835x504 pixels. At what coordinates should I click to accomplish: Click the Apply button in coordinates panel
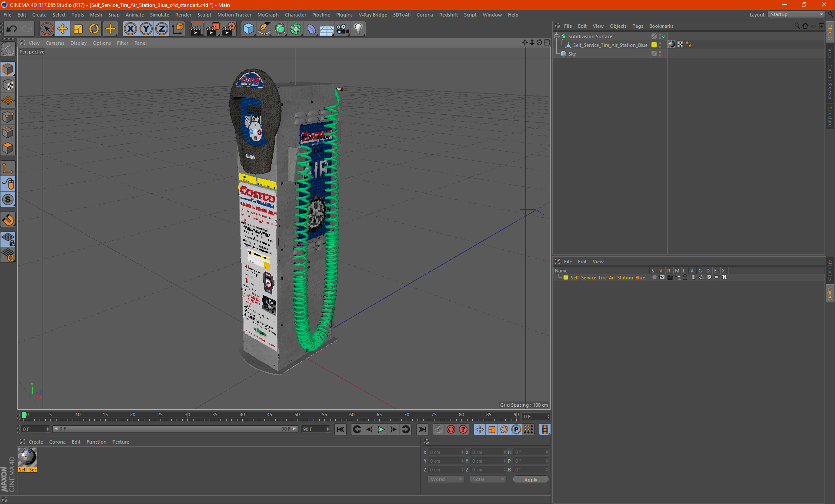pyautogui.click(x=528, y=480)
